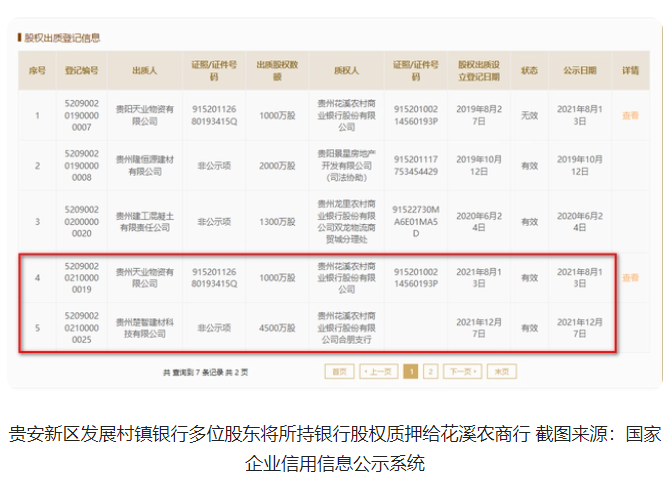Click the 无效 status in row 1
Image resolution: width=671 pixels, height=497 pixels.
(x=529, y=116)
